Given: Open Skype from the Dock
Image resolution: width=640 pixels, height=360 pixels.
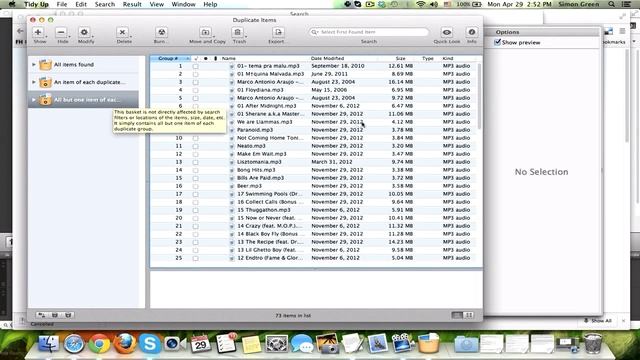Looking at the screenshot, I should pyautogui.click(x=150, y=344).
